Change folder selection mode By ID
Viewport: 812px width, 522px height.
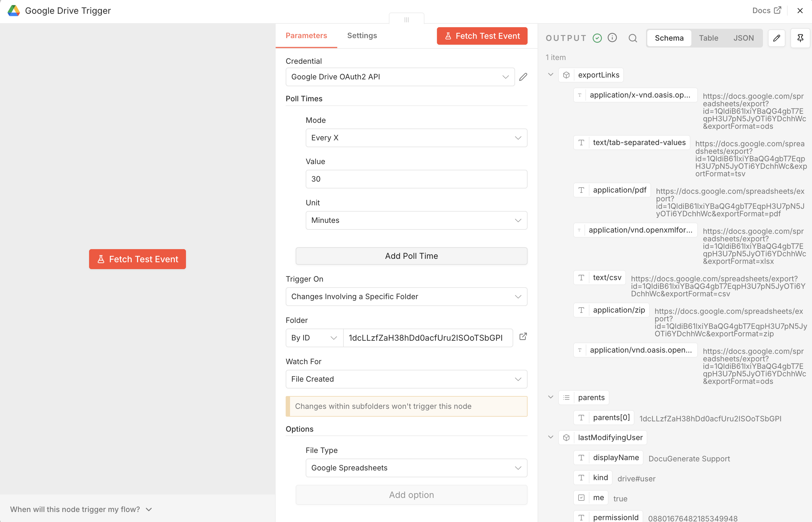pyautogui.click(x=314, y=338)
